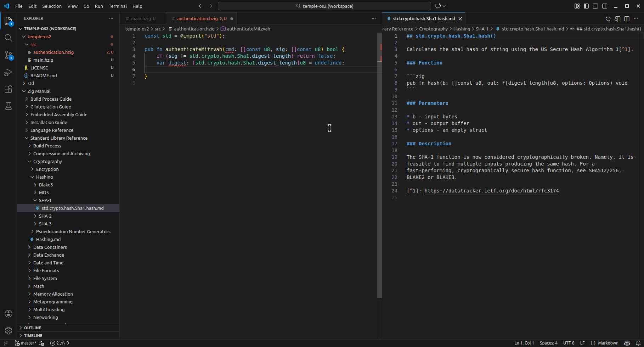Open Run and Debug view
The width and height of the screenshot is (644, 347).
coord(9,72)
